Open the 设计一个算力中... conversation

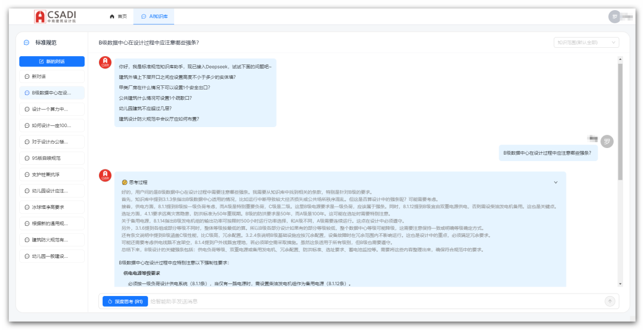[52, 109]
